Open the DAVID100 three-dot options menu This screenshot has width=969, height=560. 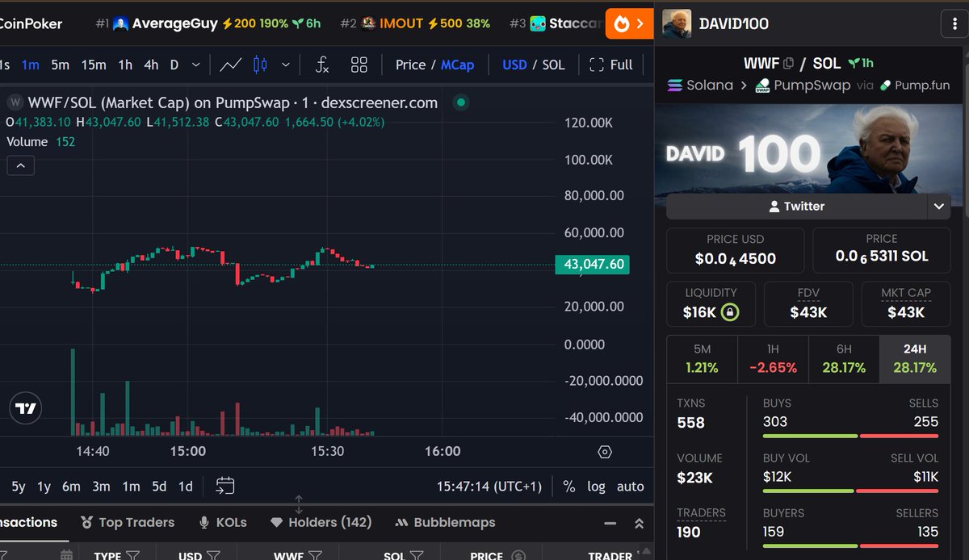click(954, 24)
